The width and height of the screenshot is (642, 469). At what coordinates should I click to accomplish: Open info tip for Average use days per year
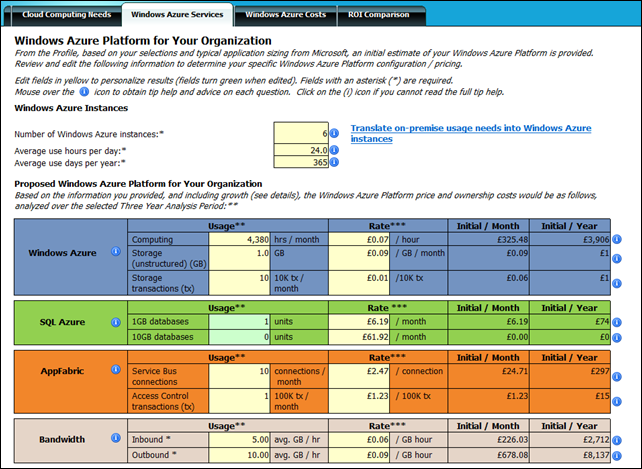pos(334,162)
